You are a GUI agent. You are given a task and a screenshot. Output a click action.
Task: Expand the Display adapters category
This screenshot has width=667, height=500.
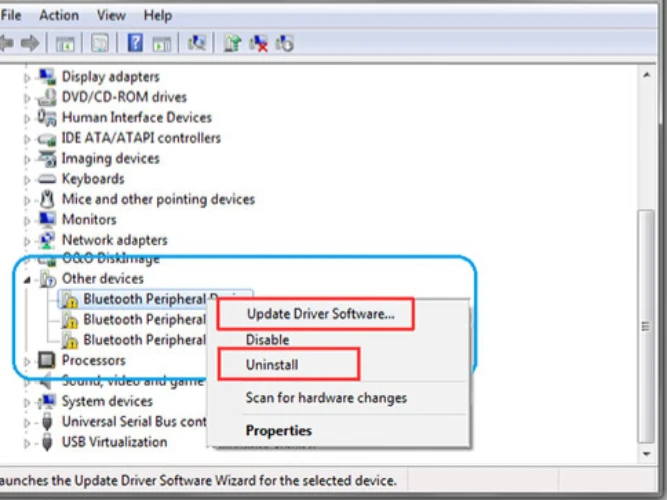pos(28,77)
